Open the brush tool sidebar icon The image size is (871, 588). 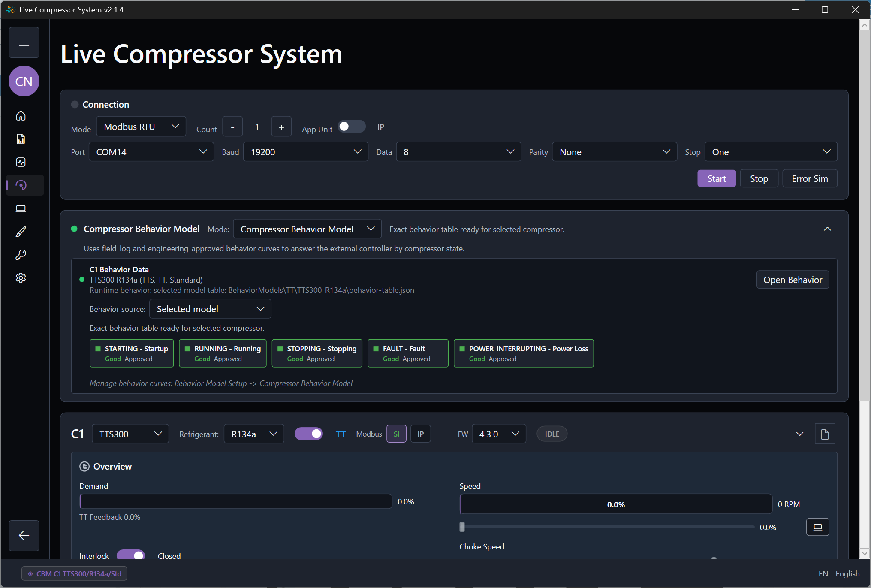[21, 232]
